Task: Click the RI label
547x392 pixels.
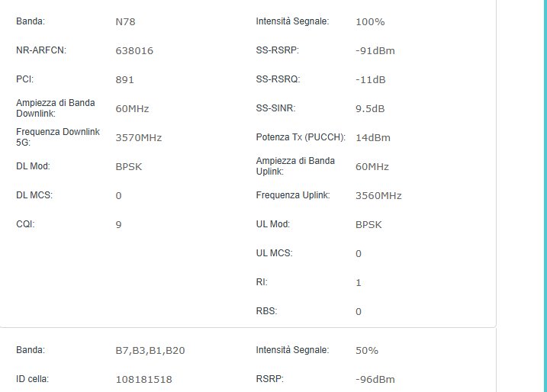Action: [262, 282]
